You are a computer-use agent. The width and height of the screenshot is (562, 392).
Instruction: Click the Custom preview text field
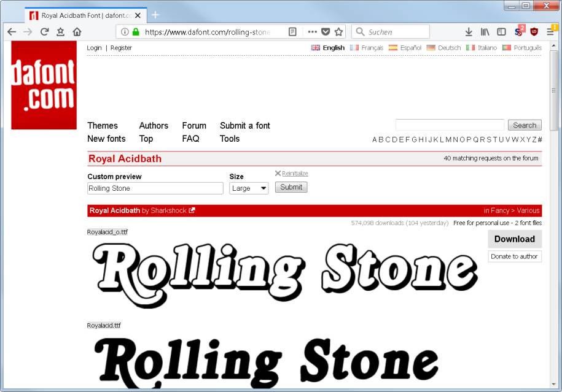pyautogui.click(x=155, y=188)
